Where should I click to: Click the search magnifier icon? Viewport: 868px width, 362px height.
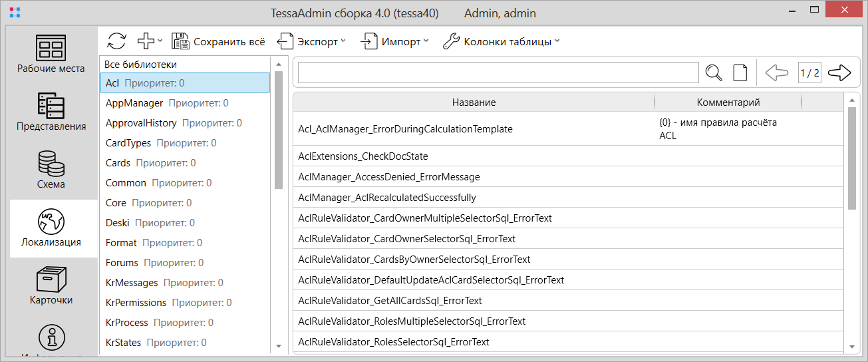tap(714, 73)
